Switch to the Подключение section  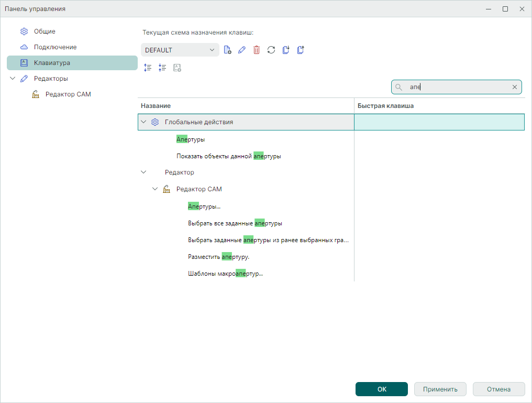pos(55,47)
